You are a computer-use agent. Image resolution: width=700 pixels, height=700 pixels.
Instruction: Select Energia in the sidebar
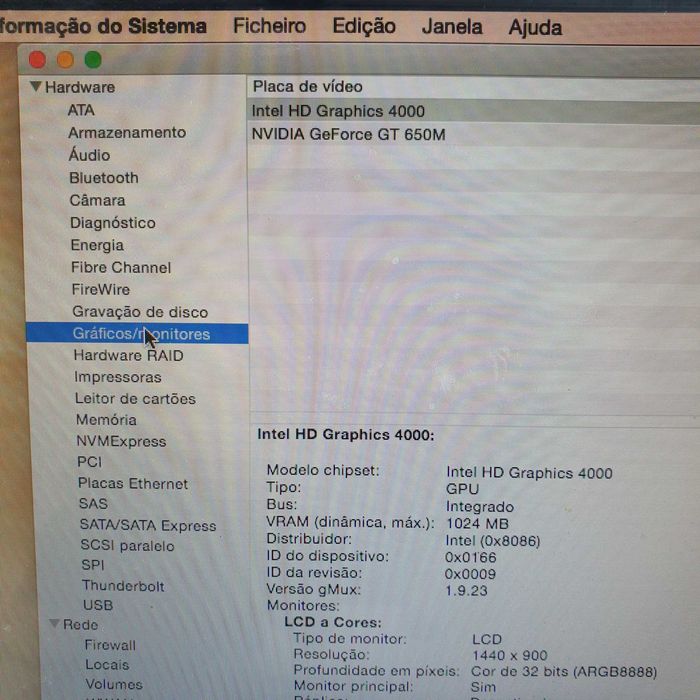[x=97, y=246]
